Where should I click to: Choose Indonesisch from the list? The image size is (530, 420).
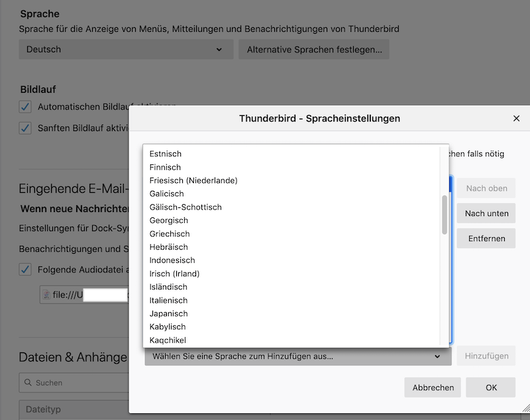click(x=291, y=260)
